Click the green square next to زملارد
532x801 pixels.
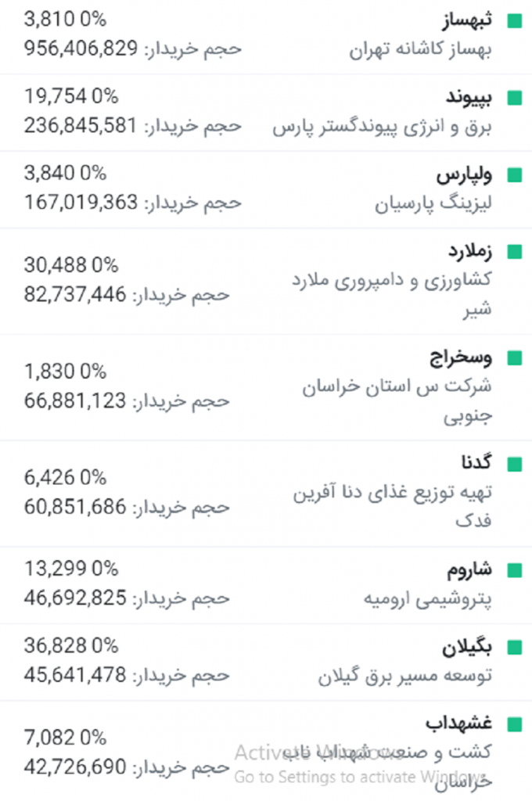(x=514, y=252)
